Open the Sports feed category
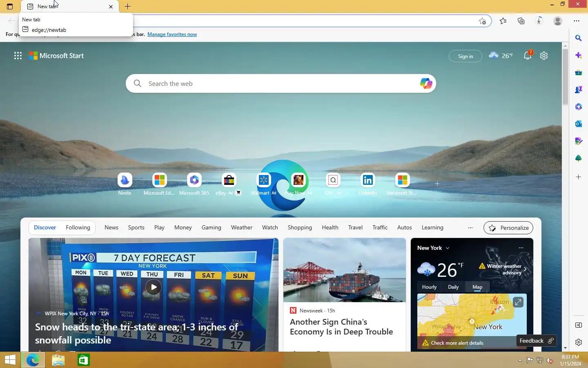 (136, 227)
